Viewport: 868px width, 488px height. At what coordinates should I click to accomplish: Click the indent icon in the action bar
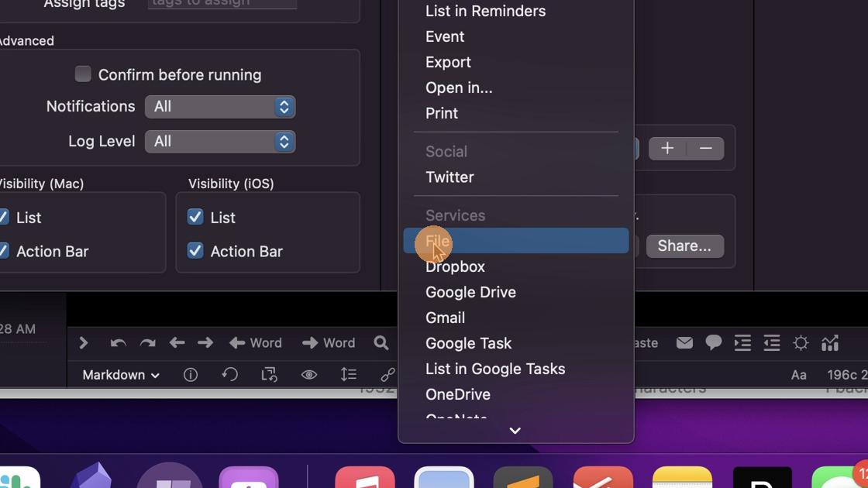tap(742, 343)
